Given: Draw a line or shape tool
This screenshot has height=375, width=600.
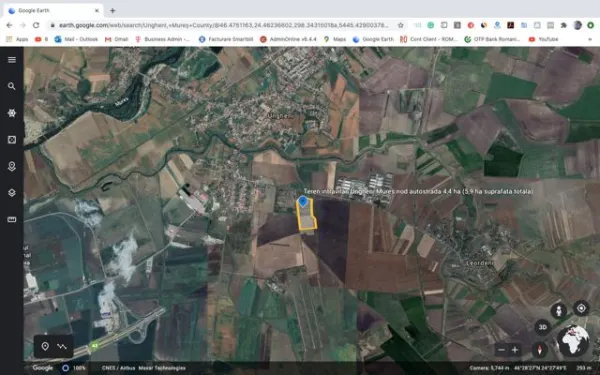Looking at the screenshot, I should click(62, 346).
